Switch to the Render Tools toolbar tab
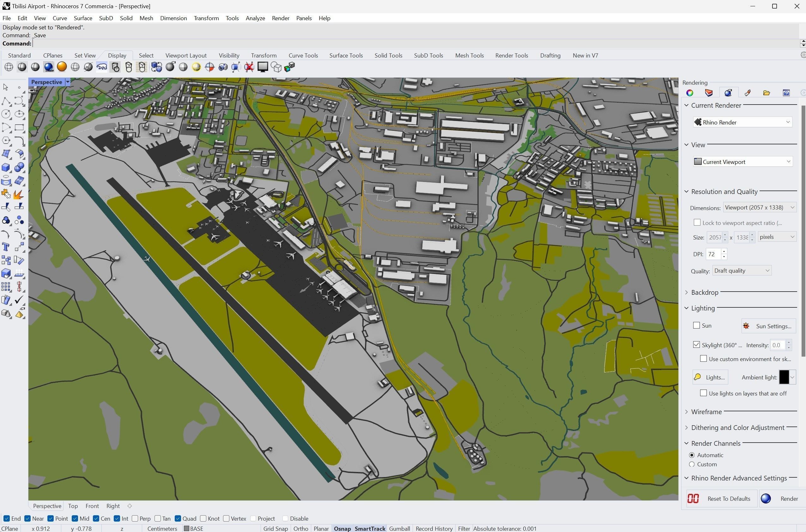Image resolution: width=806 pixels, height=532 pixels. (x=512, y=55)
